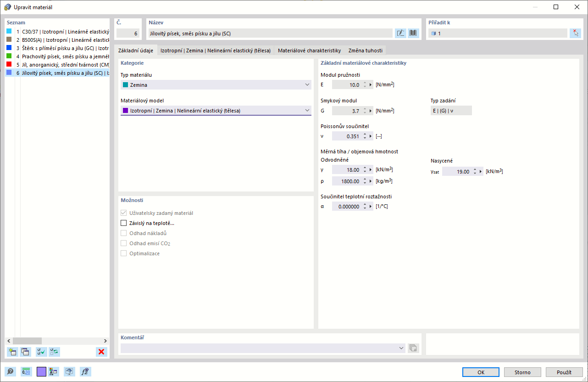The height and width of the screenshot is (382, 588).
Task: Select material 2 B500S(A) in the list
Action: coord(57,40)
